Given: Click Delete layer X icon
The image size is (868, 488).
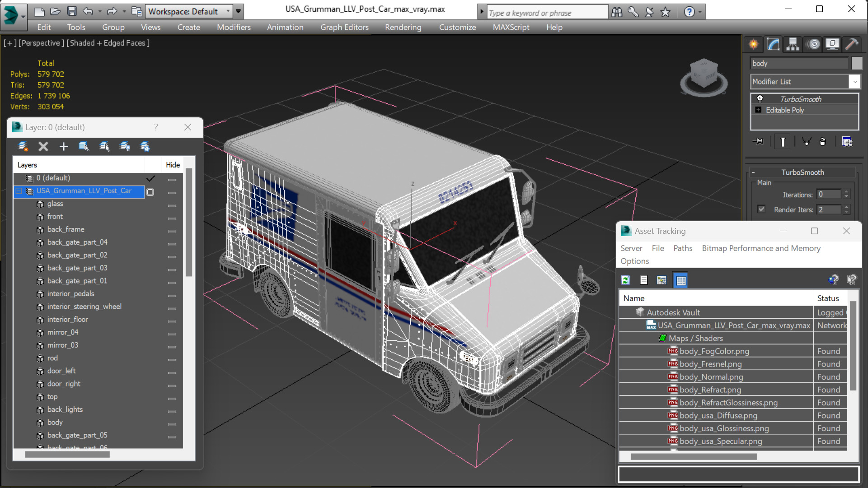Looking at the screenshot, I should click(x=43, y=146).
